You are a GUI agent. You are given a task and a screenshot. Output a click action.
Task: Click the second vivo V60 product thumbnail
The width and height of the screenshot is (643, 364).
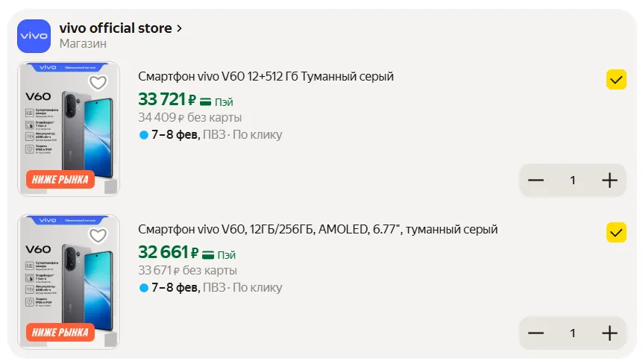[69, 282]
